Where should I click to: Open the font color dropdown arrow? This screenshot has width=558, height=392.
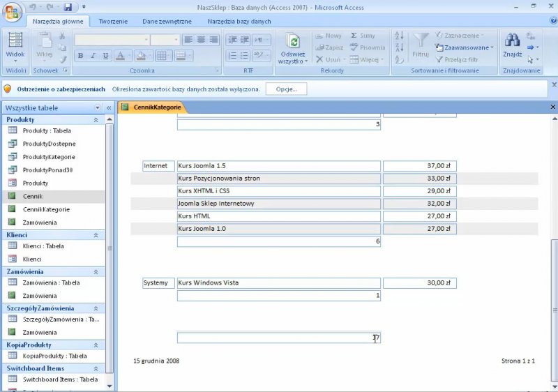pyautogui.click(x=130, y=56)
